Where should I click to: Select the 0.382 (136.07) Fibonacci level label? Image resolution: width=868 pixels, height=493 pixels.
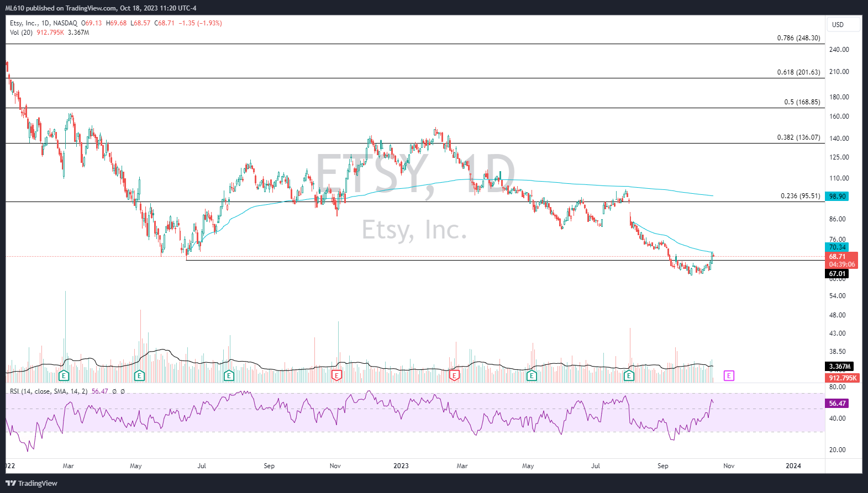798,137
